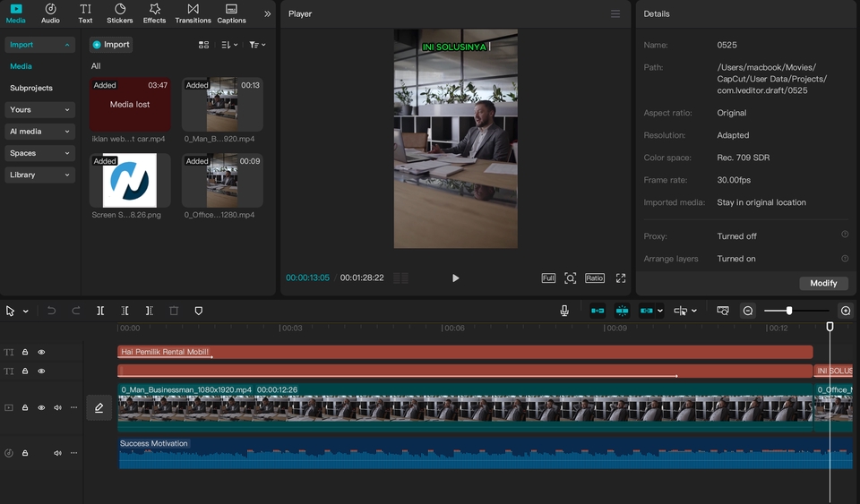
Task: Open the linkage options dropdown arrow
Action: point(660,311)
